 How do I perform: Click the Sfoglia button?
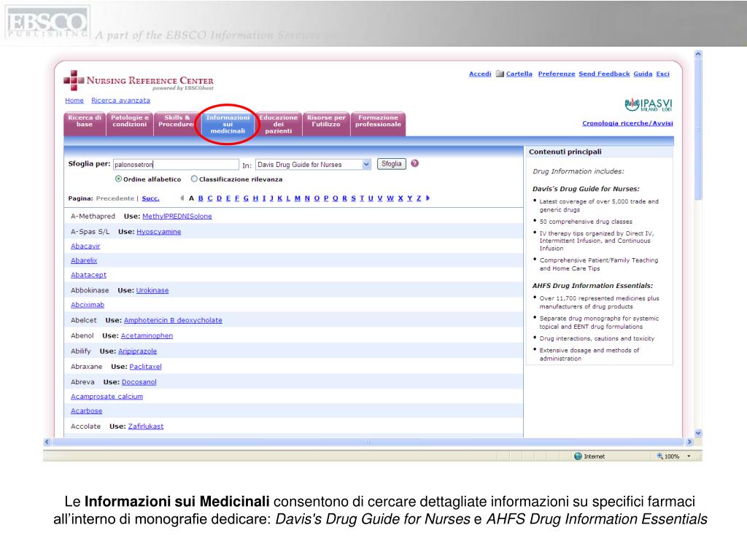coord(392,164)
